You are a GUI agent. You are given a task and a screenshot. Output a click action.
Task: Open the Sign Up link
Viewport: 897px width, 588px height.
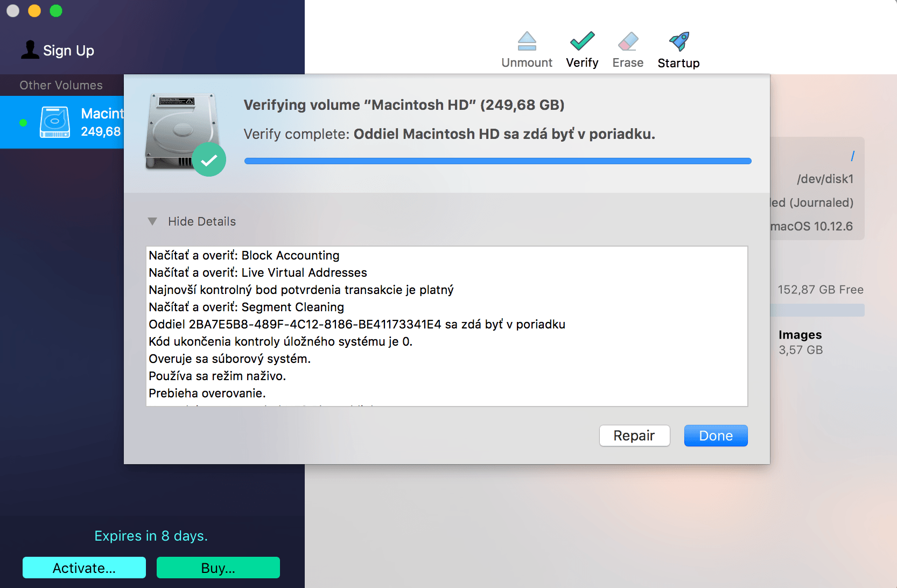[68, 51]
